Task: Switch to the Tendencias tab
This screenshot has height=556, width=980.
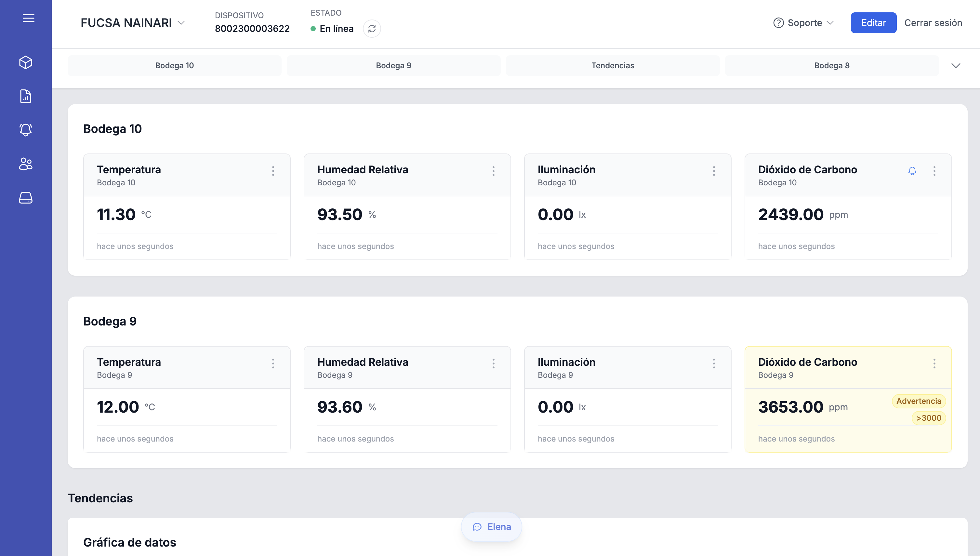Action: pos(612,66)
